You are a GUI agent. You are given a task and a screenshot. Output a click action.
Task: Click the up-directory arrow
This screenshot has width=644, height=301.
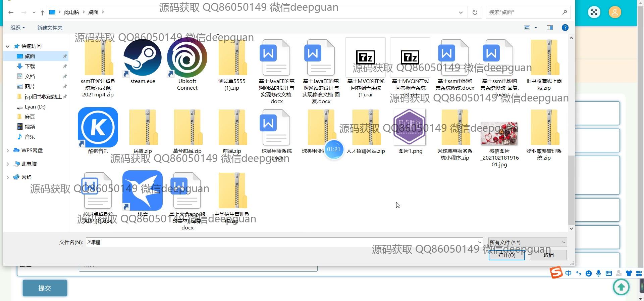42,12
